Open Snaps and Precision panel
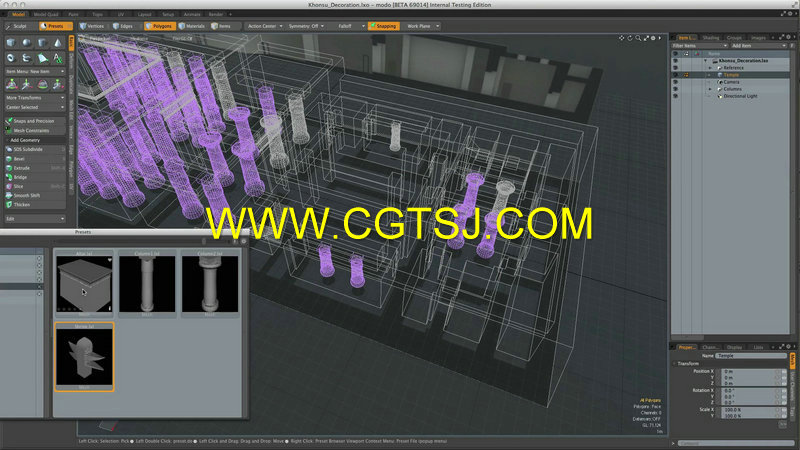Screen dimensions: 800x450 coord(35,121)
